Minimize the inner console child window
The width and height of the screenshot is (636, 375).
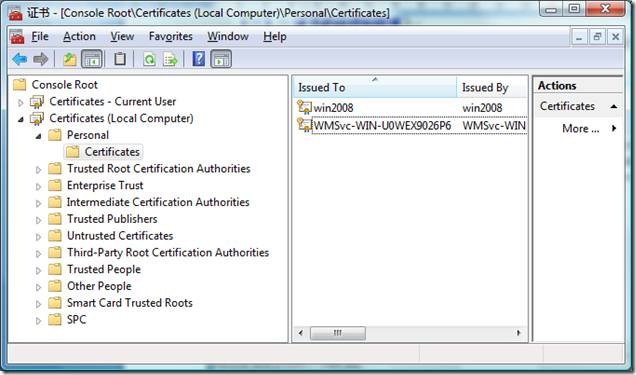pos(579,37)
